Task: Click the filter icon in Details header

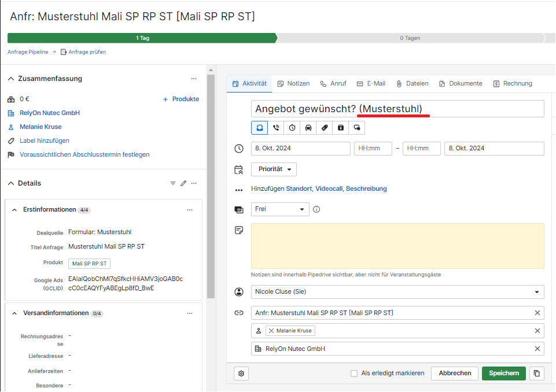Action: pos(172,183)
